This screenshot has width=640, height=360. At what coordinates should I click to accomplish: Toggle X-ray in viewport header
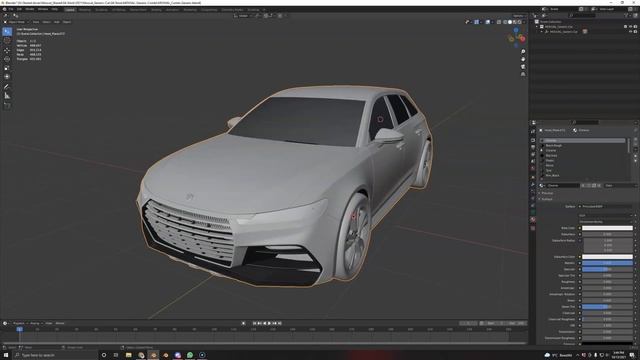[x=499, y=22]
